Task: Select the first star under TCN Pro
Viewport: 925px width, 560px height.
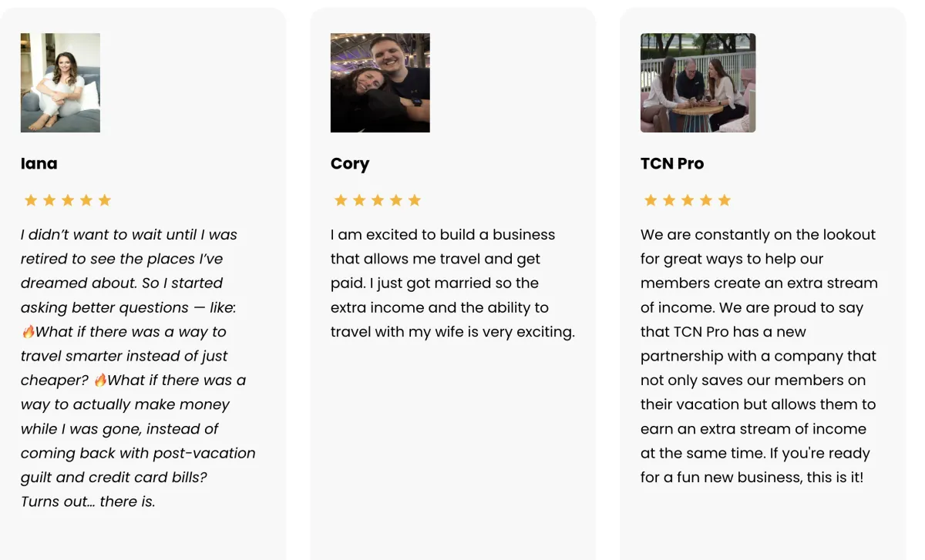Action: (x=651, y=200)
